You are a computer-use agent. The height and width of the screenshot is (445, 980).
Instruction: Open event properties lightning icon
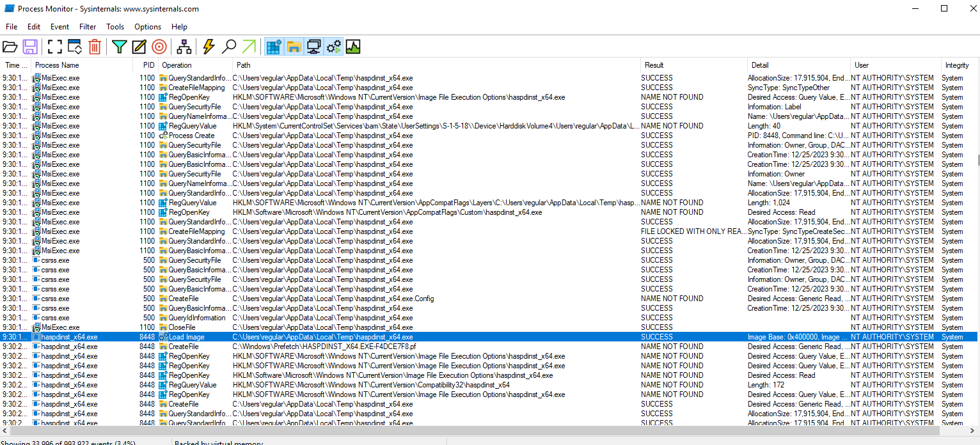coord(209,47)
